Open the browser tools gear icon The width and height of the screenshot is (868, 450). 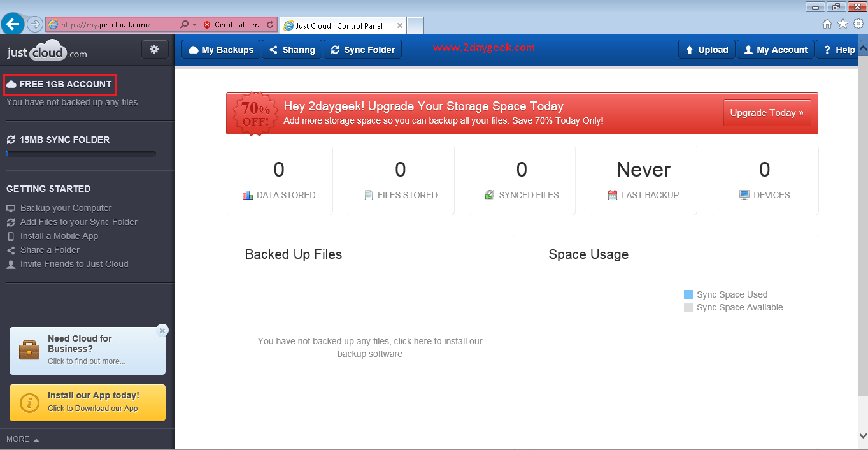(858, 24)
